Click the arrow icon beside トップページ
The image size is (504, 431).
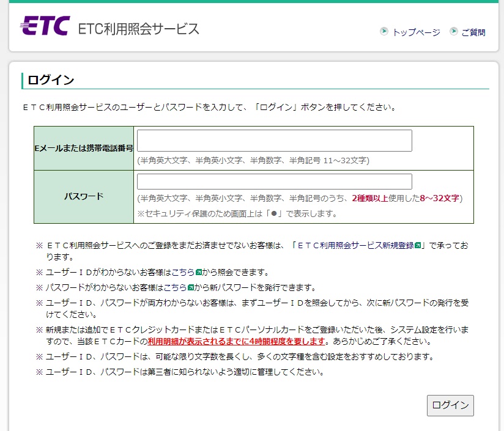tap(384, 32)
